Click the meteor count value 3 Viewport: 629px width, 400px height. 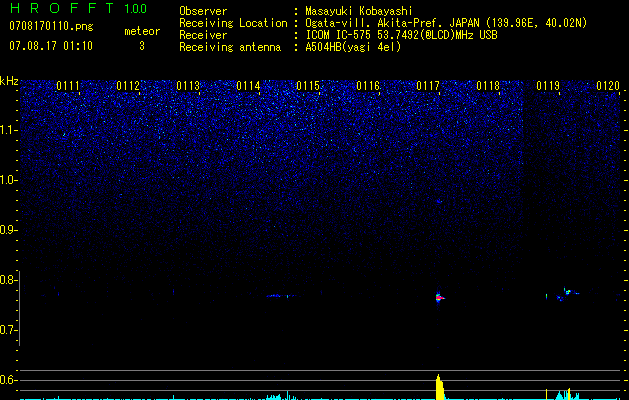pos(142,46)
